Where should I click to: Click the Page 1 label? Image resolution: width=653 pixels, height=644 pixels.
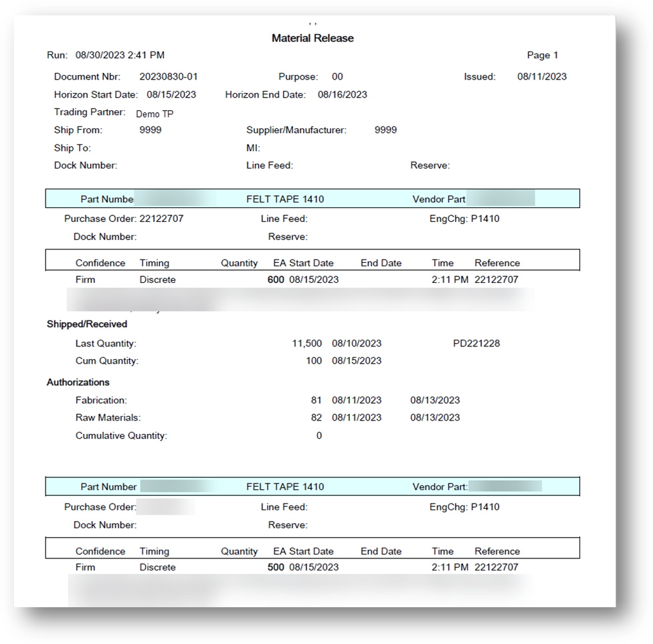point(542,55)
